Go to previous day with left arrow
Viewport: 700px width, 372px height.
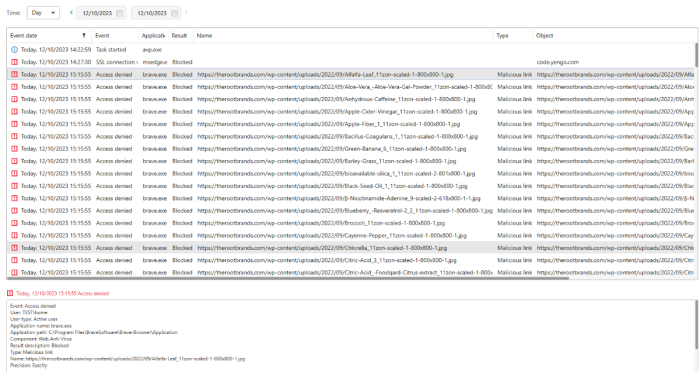(71, 13)
